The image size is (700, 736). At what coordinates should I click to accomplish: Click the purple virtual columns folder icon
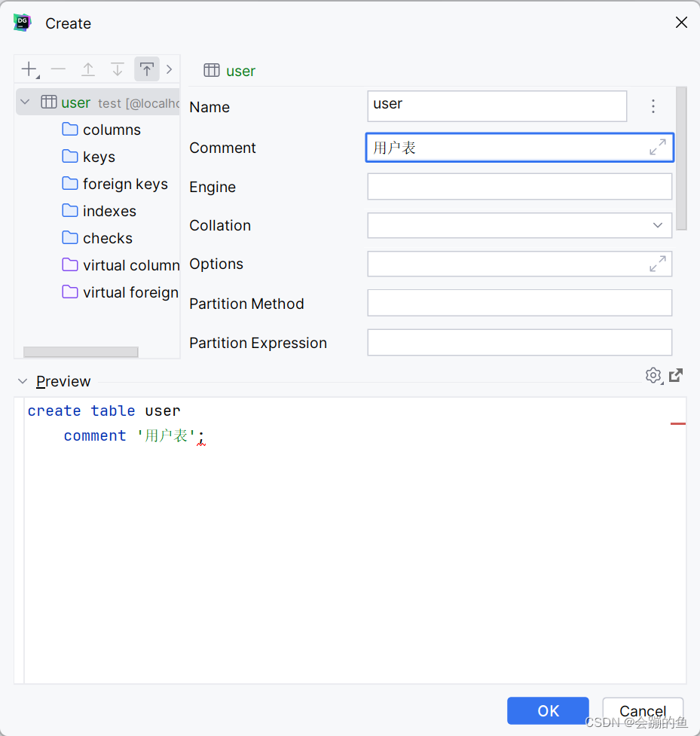click(x=70, y=264)
